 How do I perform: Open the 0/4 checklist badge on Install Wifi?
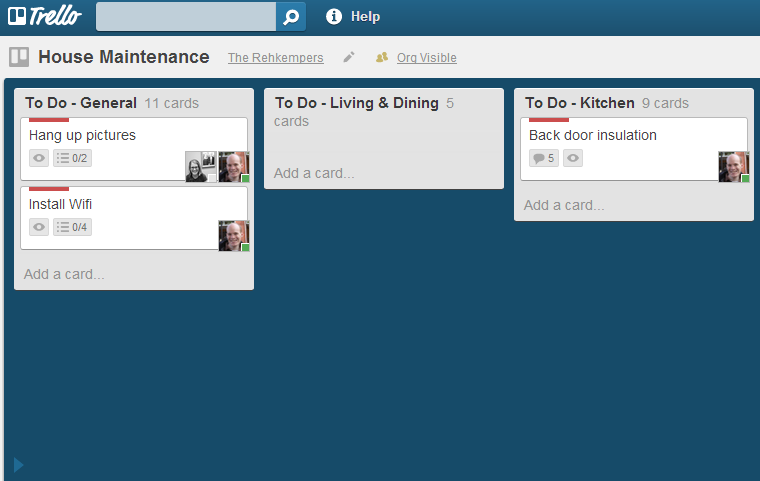(x=72, y=227)
